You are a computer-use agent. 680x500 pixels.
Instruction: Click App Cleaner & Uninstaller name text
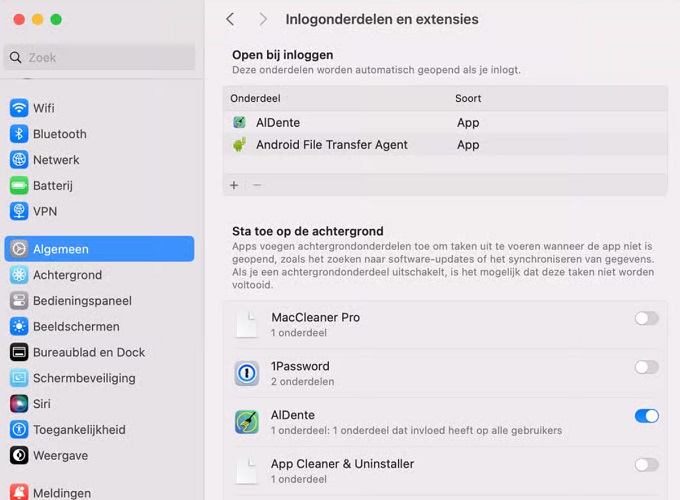pos(342,464)
